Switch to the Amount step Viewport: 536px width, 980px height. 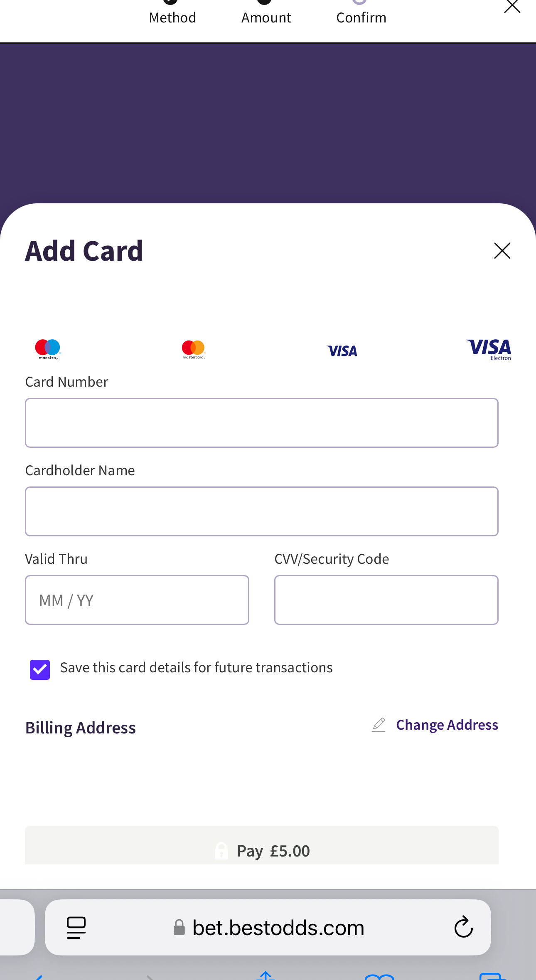[266, 17]
